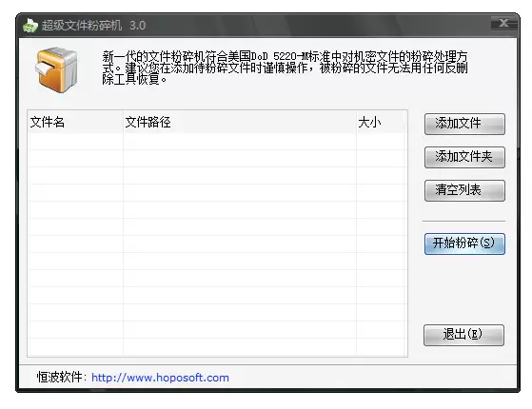
Task: Click the last row of file list
Action: click(217, 346)
